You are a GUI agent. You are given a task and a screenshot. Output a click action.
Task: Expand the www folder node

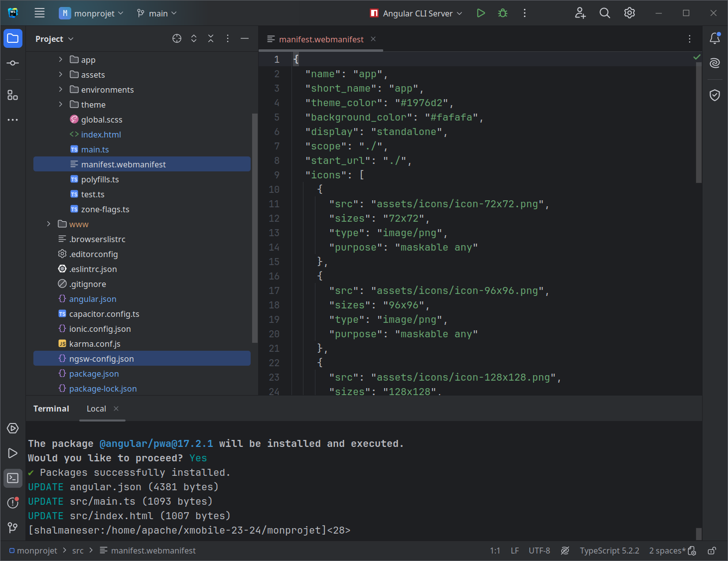(x=49, y=224)
